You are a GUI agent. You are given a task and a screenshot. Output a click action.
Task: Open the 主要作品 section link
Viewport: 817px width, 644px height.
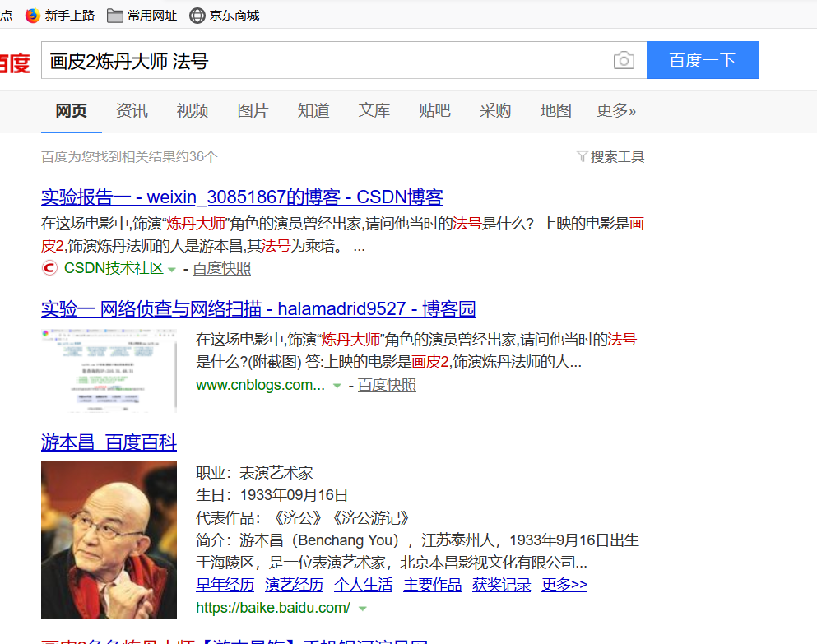(x=433, y=585)
